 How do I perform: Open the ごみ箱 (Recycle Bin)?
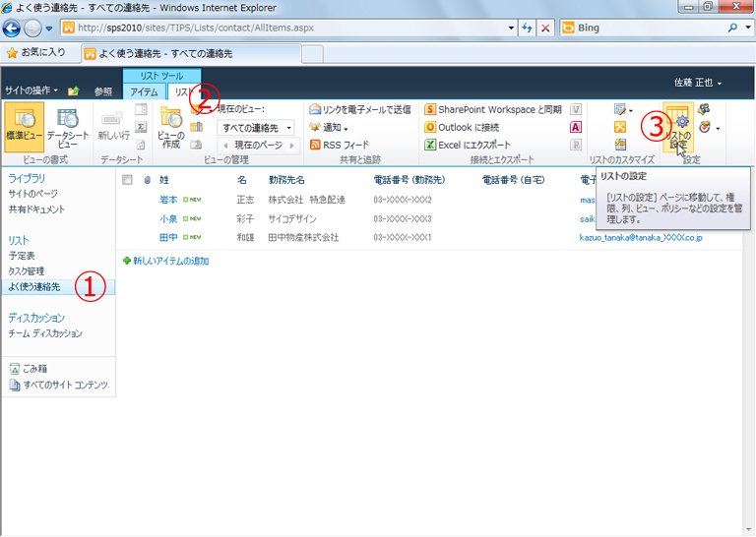[28, 369]
